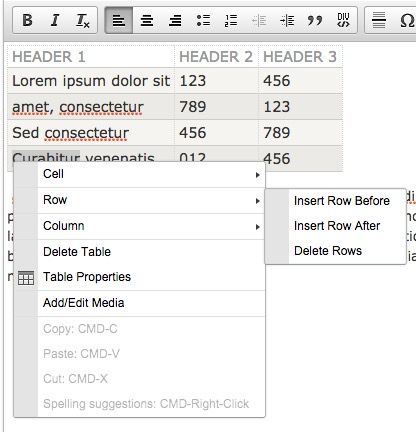Center align the text

147,20
